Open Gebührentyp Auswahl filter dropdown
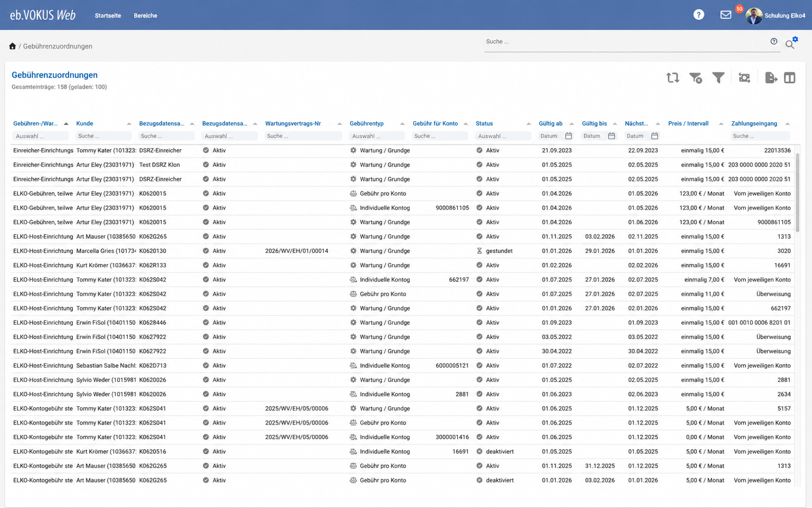The width and height of the screenshot is (812, 508). 377,136
